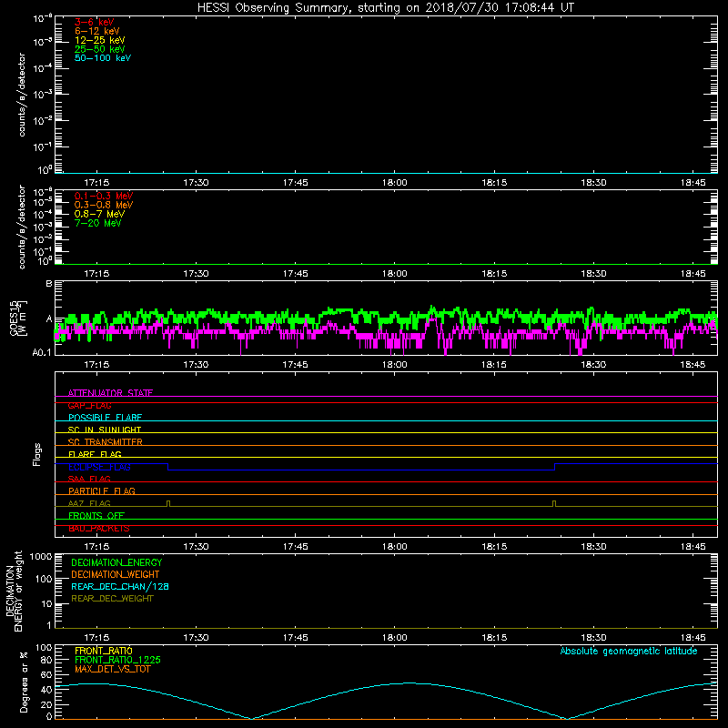The image size is (728, 728).
Task: Select the BAD_PACKETS flag label
Action: coord(99,529)
